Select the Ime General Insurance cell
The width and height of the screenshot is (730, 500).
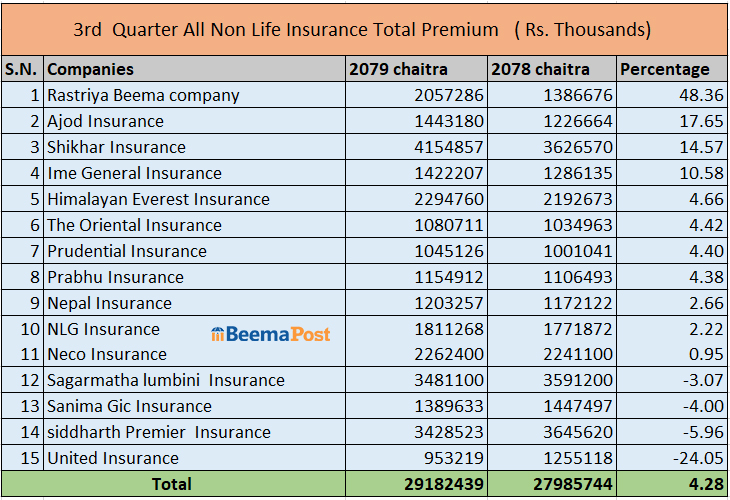[x=134, y=173]
